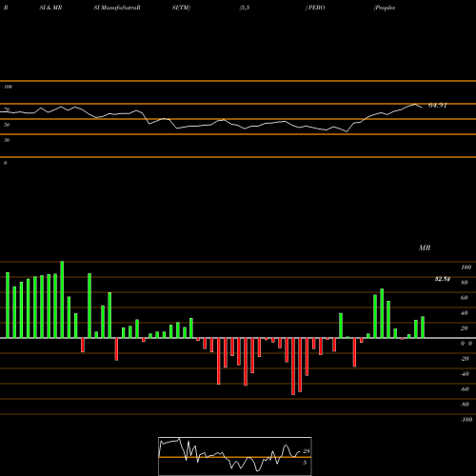
Task: Click the 'MR' panel title
Action: click(x=425, y=248)
